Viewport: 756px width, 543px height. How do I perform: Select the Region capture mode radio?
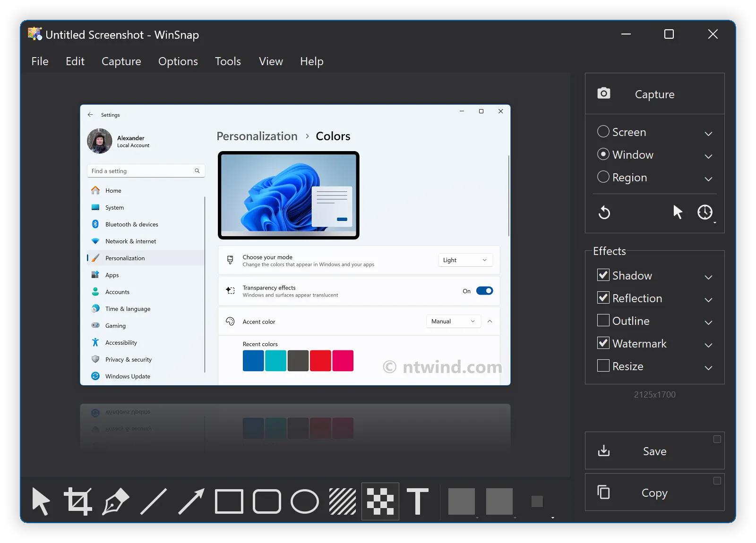(x=603, y=177)
